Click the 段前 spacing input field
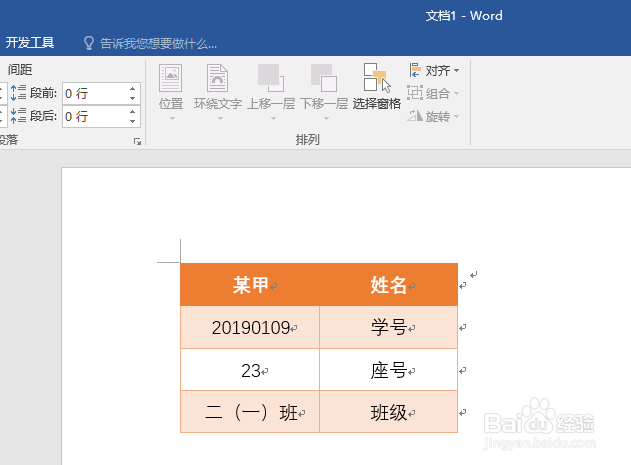This screenshot has height=465, width=631. click(95, 93)
